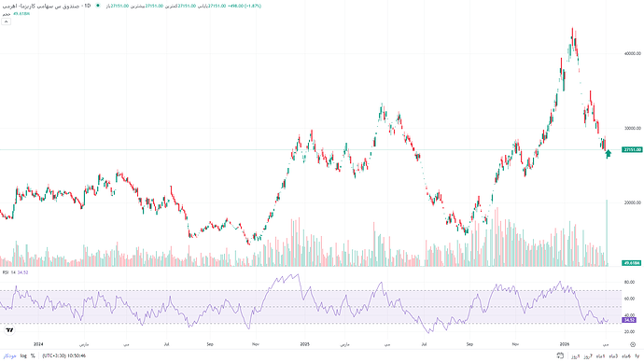This screenshot has height=362, width=644.
Task: Click the Nov label near 2025 on time axis
Action: tap(255, 344)
